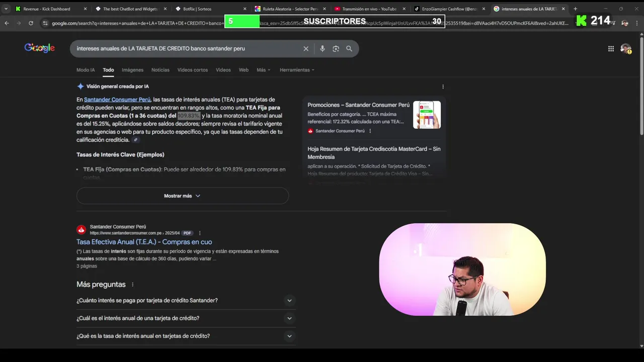Open the Ruleta Aleatoria browser tab
This screenshot has width=644, height=362.
point(290,9)
